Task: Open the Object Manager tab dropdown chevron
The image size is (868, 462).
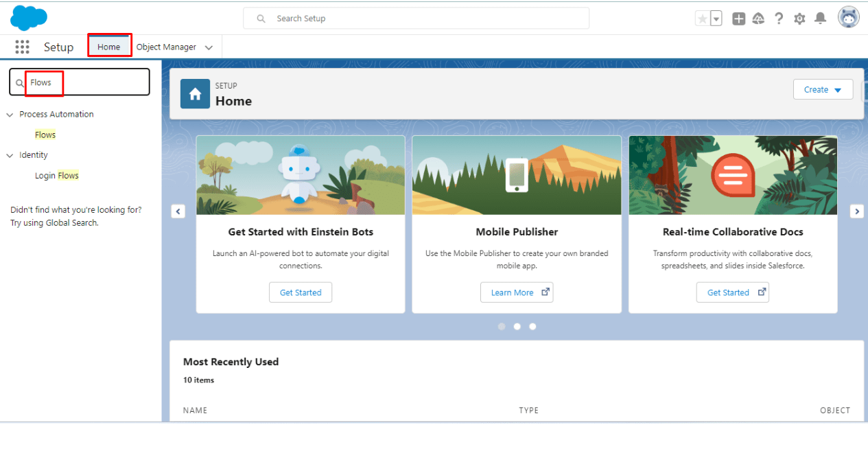Action: [209, 47]
